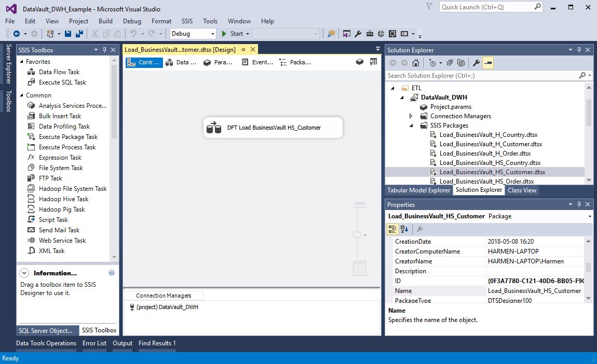Pin the Load_BusinessVault document tab
Screen dimensions: 597x364
(243, 50)
